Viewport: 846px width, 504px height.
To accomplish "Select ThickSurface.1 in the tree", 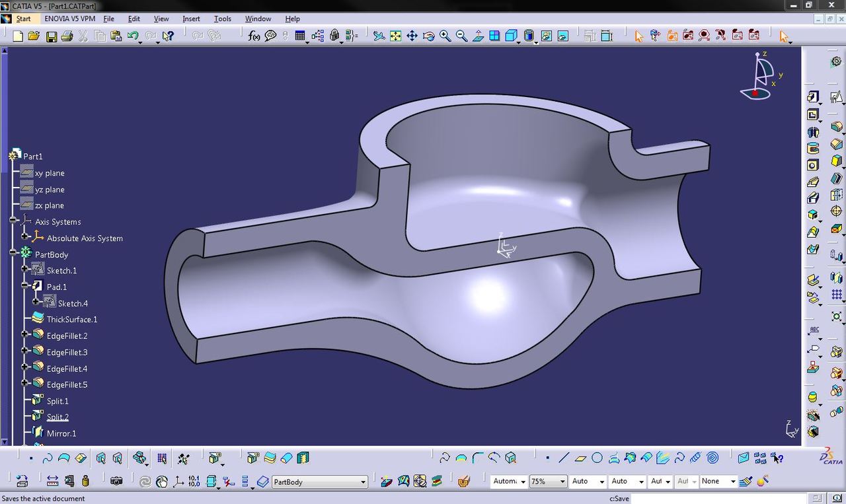I will pyautogui.click(x=72, y=320).
